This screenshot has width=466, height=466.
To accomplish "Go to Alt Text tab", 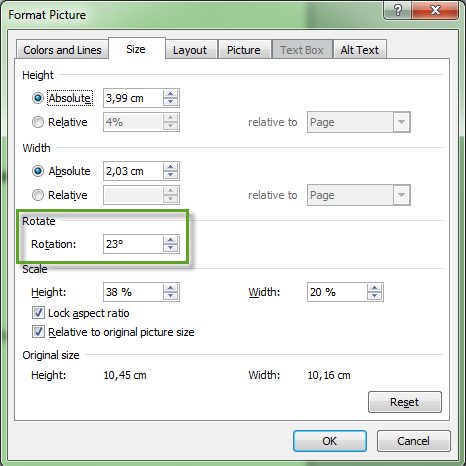I will coord(360,50).
